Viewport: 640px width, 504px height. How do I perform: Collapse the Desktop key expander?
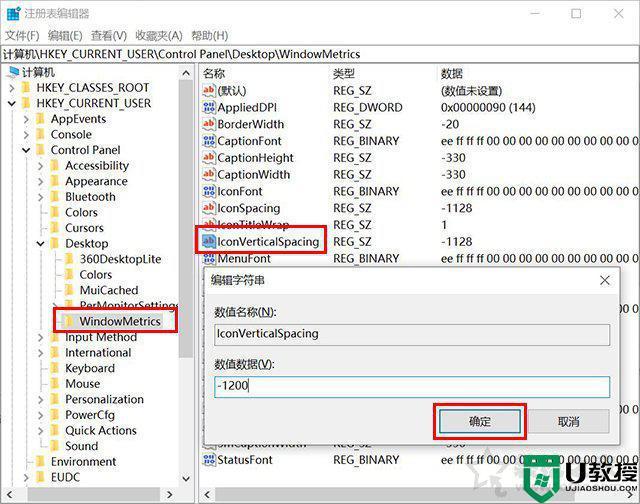coord(40,244)
